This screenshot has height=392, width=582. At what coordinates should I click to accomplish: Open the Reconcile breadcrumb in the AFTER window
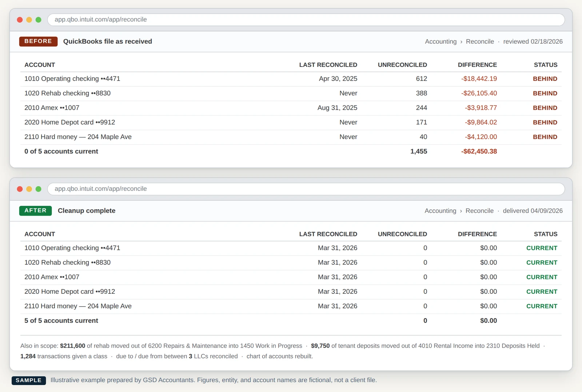pyautogui.click(x=479, y=211)
